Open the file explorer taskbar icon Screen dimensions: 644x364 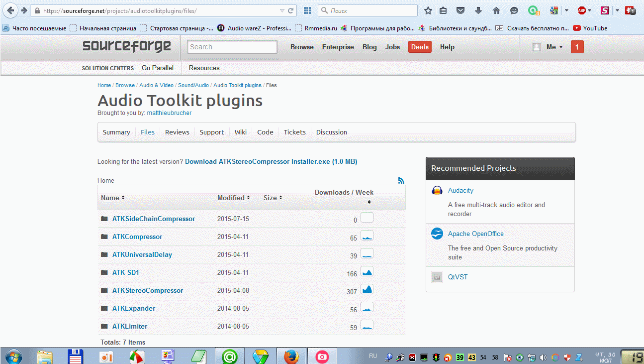45,357
